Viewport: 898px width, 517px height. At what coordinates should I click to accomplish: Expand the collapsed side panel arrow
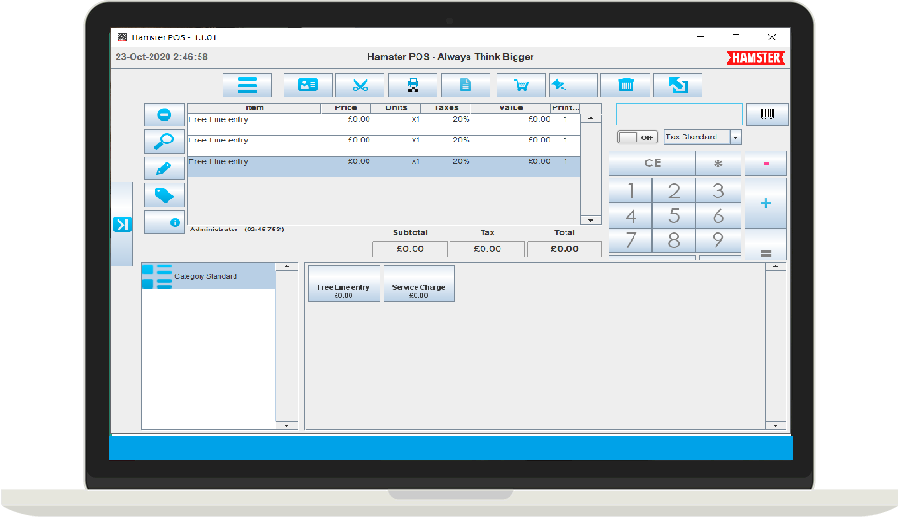tap(122, 224)
